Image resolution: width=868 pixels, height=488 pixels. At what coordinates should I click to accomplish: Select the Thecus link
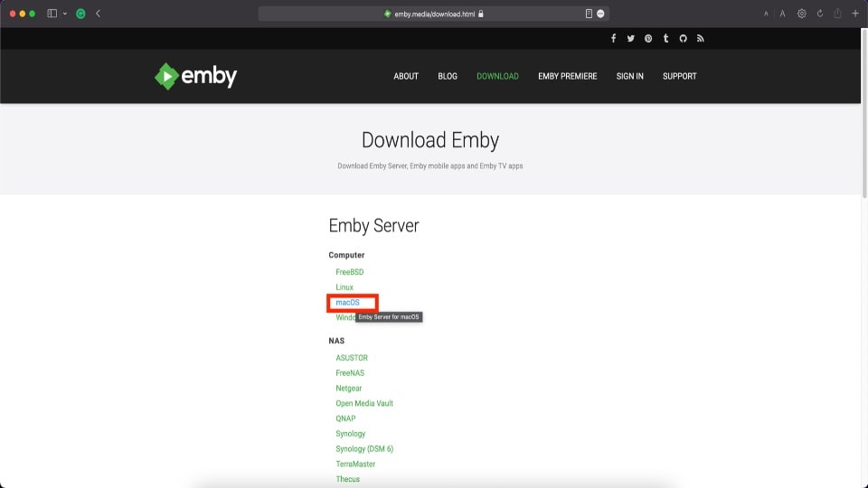click(347, 479)
